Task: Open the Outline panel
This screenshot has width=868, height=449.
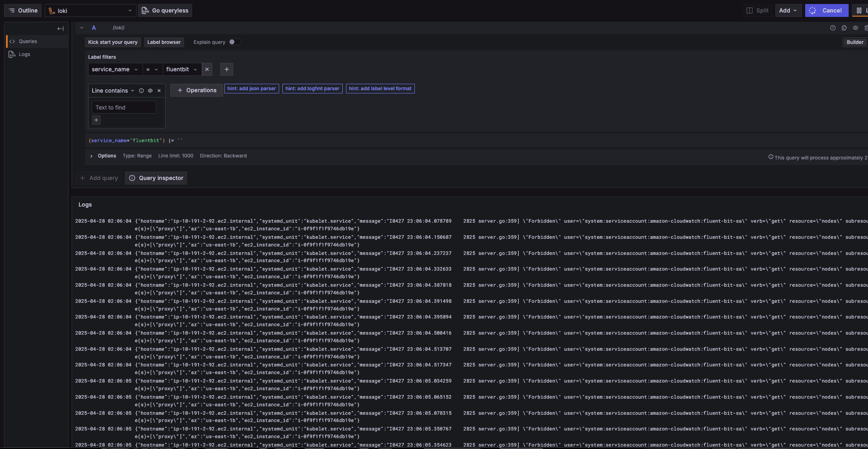Action: pyautogui.click(x=23, y=10)
